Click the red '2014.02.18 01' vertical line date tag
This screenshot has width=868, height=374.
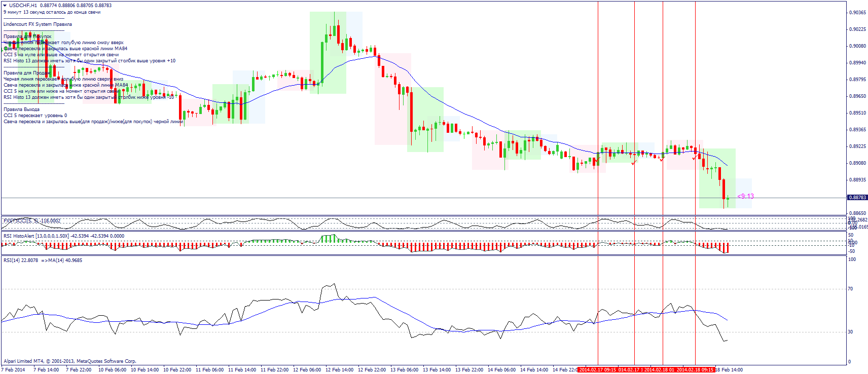659,370
